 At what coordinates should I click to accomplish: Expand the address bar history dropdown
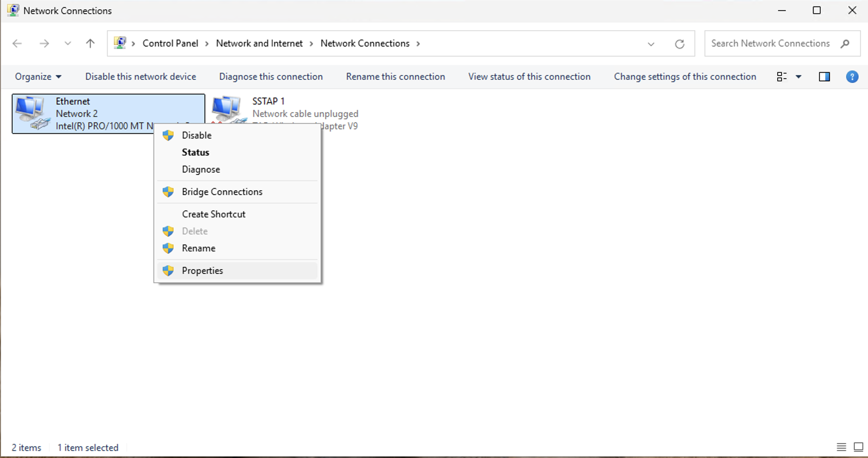click(x=651, y=44)
